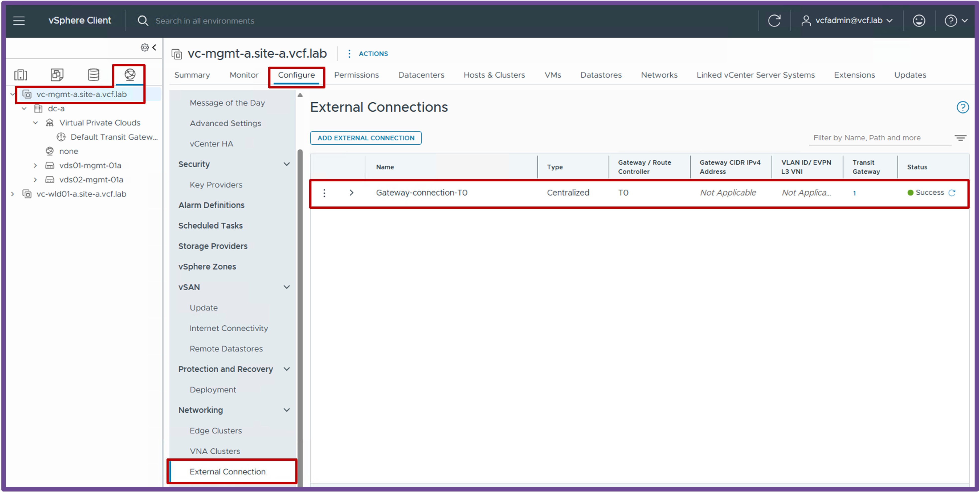Select vds01-mgmt-01a distributed switch
Screen dimensions: 980x492
coord(90,165)
